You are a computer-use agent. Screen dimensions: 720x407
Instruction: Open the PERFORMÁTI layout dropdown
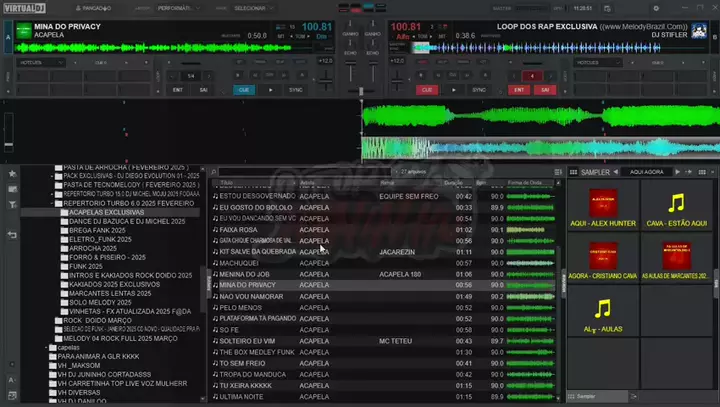click(x=179, y=8)
